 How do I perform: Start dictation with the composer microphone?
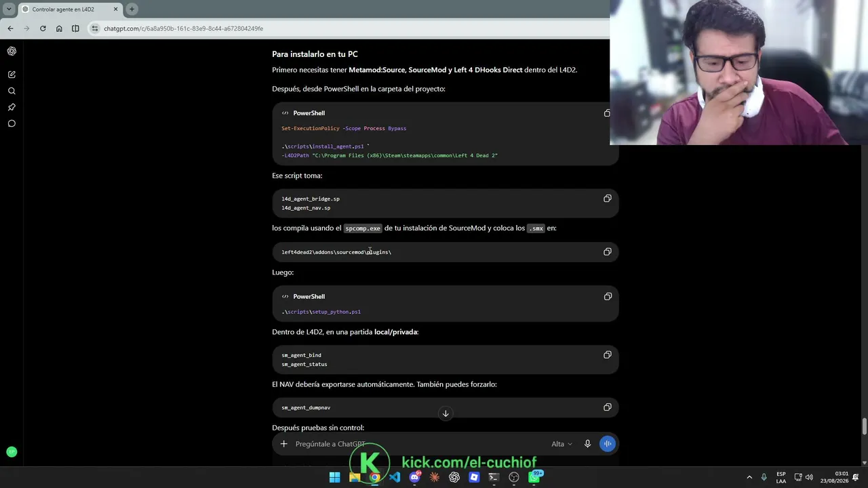[587, 444]
